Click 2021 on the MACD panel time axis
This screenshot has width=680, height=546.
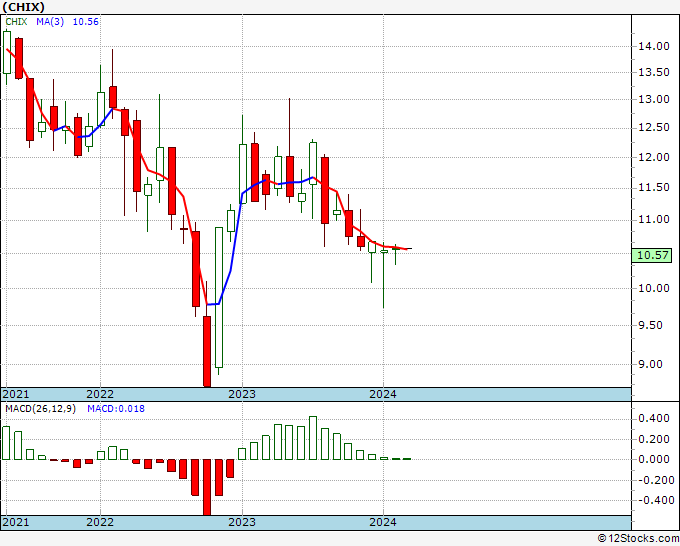[x=16, y=522]
